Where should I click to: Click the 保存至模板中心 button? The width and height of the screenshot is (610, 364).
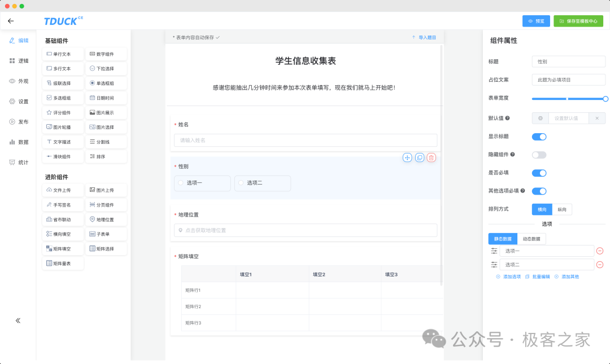click(x=578, y=21)
